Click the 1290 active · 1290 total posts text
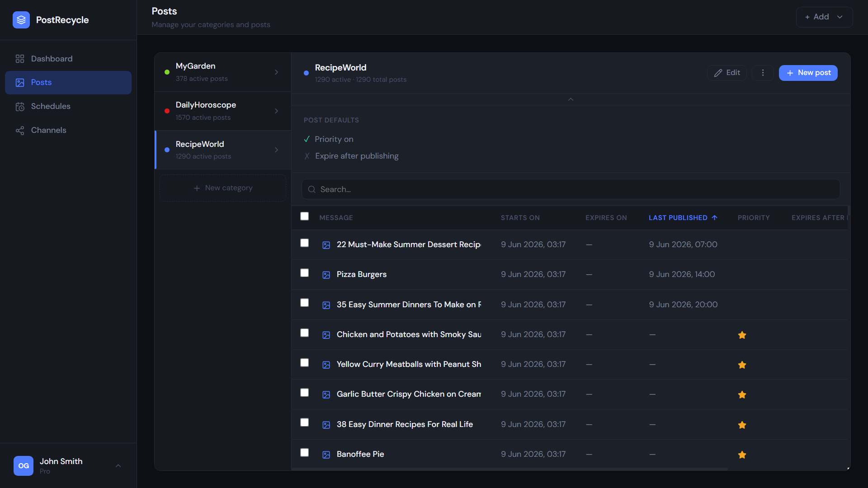Viewport: 868px width, 488px height. 360,80
